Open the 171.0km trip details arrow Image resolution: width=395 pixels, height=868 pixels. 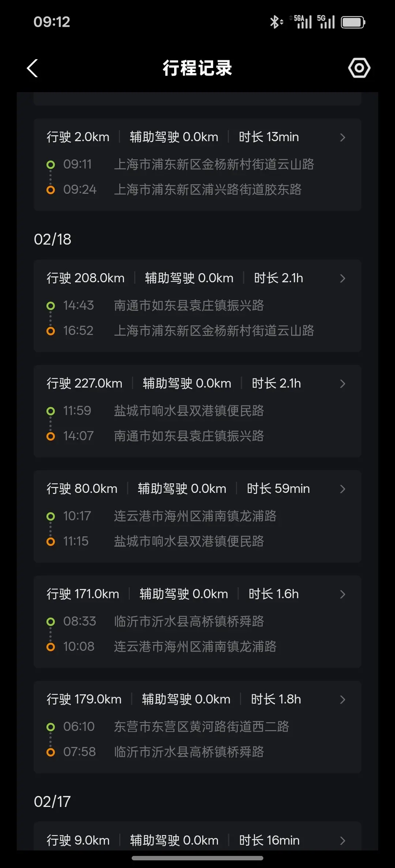[342, 595]
